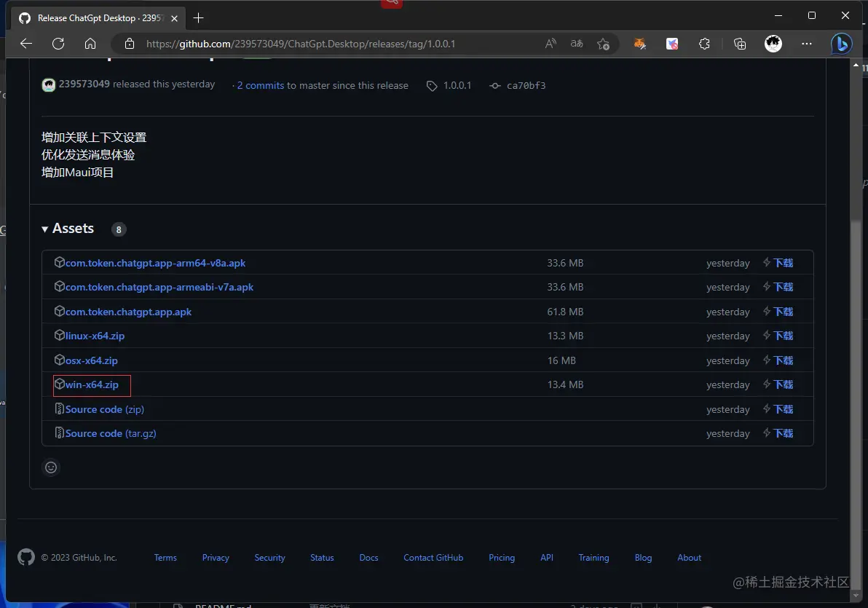The height and width of the screenshot is (608, 868).
Task: Open the About footer link
Action: pyautogui.click(x=689, y=558)
